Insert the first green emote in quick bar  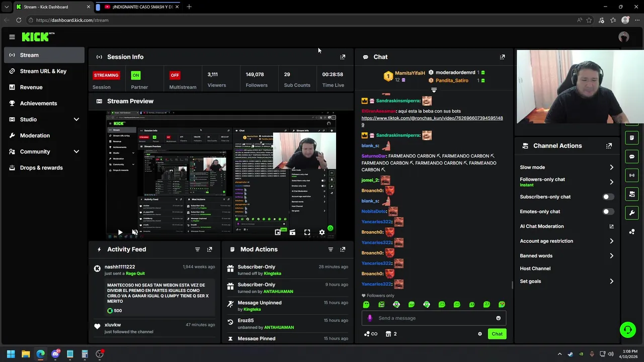click(x=366, y=304)
